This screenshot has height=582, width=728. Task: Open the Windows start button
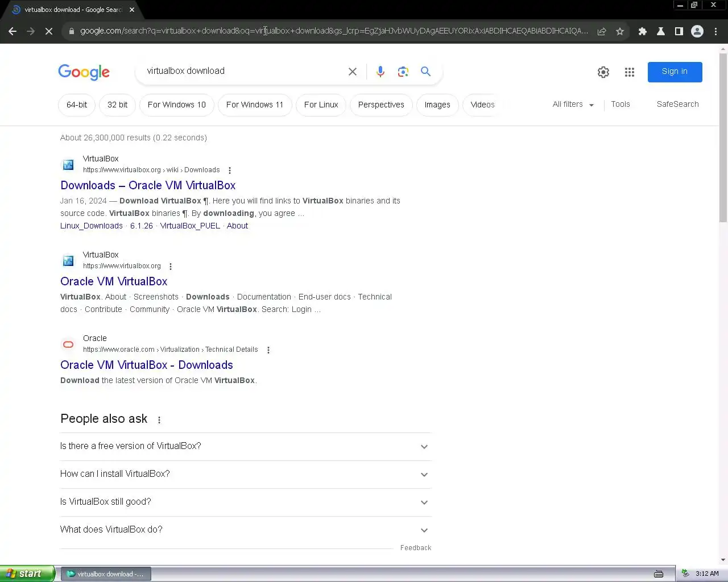pos(27,573)
